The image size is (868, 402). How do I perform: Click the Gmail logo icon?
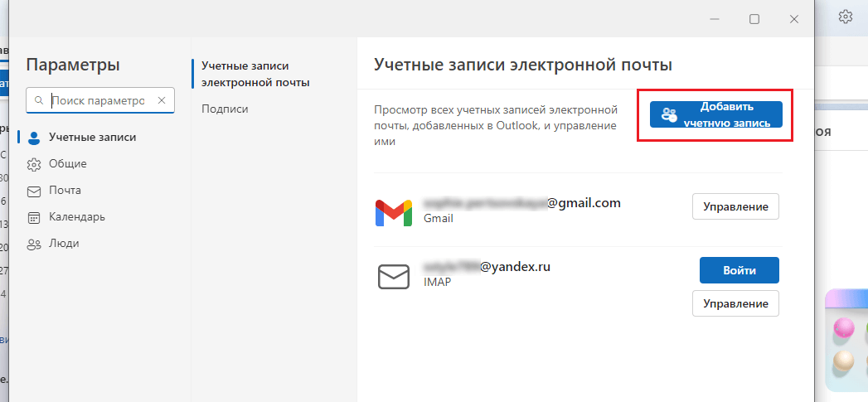(394, 213)
